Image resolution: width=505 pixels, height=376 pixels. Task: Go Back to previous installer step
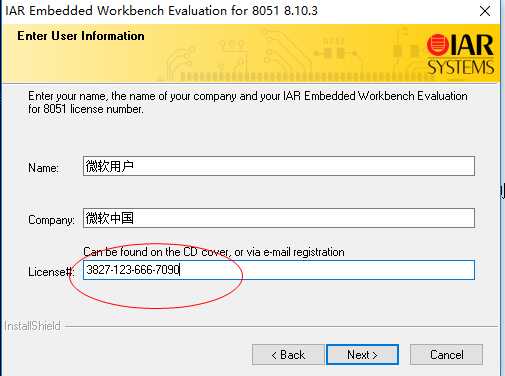coord(288,355)
